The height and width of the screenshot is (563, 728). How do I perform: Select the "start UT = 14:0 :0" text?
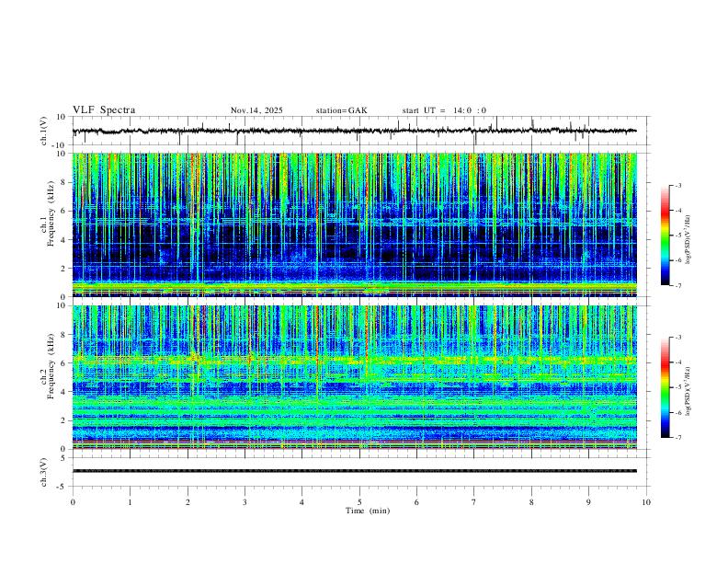click(x=444, y=110)
